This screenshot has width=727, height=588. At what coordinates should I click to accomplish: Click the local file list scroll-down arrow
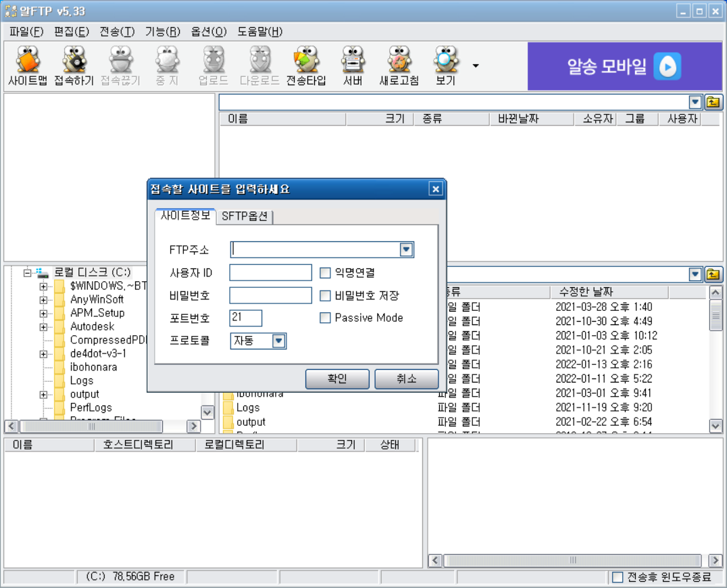716,425
